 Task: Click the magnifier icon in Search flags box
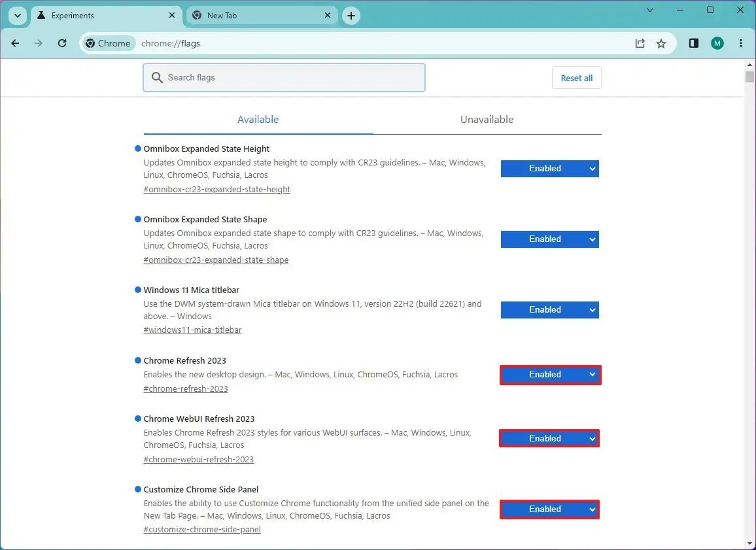click(x=157, y=77)
